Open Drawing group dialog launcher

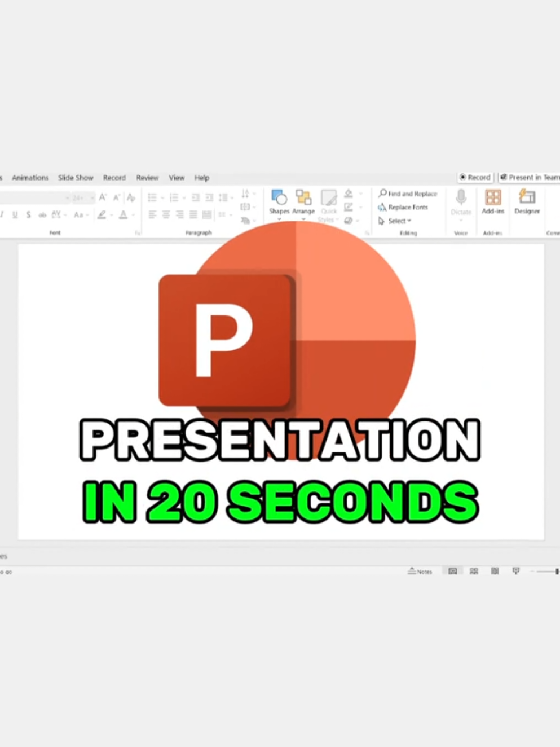tap(367, 232)
